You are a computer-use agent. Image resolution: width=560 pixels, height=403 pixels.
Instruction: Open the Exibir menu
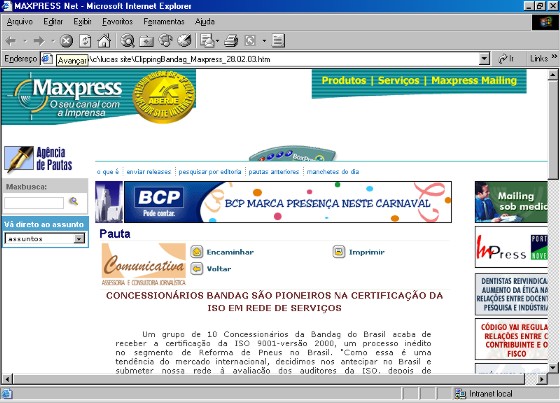[x=82, y=21]
